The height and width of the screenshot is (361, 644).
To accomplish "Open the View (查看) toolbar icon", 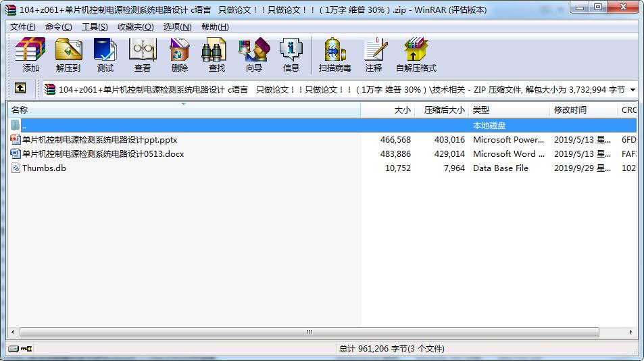I will pyautogui.click(x=143, y=49).
